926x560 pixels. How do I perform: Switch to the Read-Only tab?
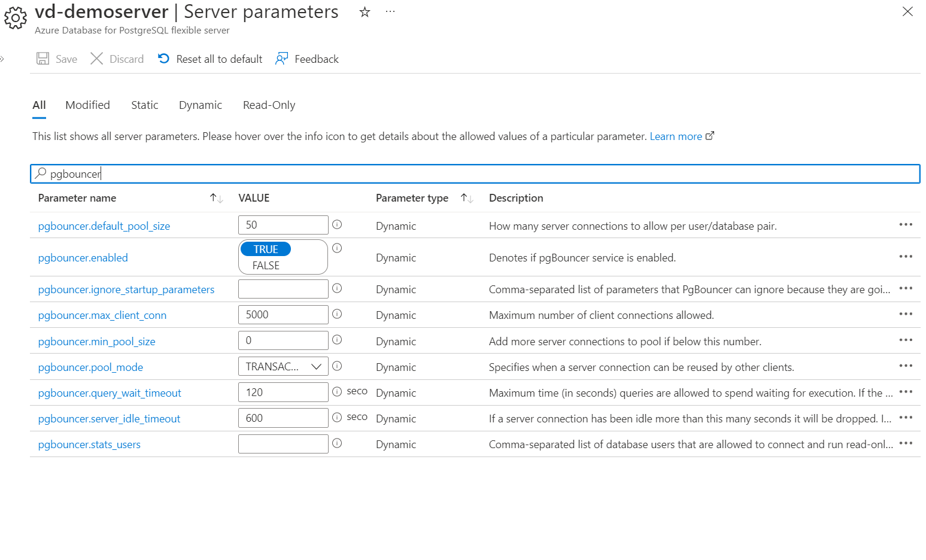(x=269, y=105)
